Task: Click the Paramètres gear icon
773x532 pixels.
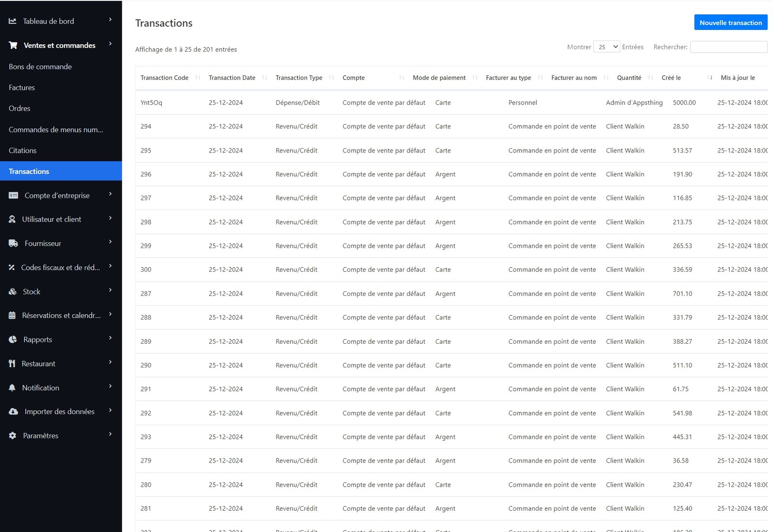Action: coord(13,435)
